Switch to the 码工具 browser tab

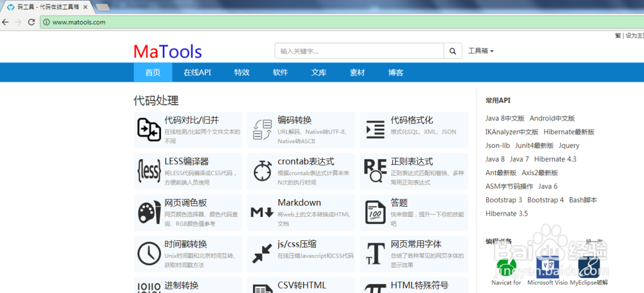pos(47,7)
